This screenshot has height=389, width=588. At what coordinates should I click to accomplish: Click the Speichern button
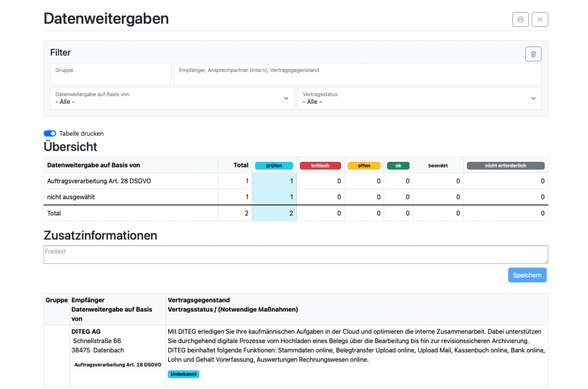coord(527,275)
